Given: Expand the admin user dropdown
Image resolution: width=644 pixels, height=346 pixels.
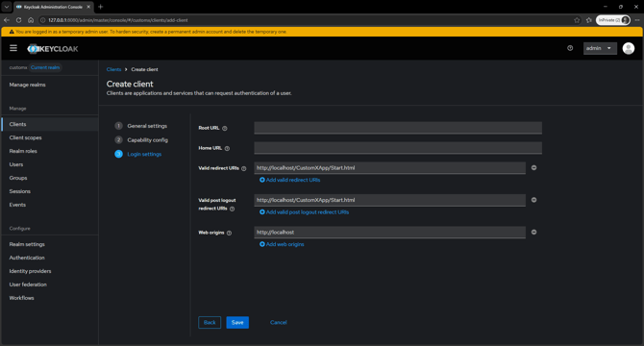Looking at the screenshot, I should point(600,48).
